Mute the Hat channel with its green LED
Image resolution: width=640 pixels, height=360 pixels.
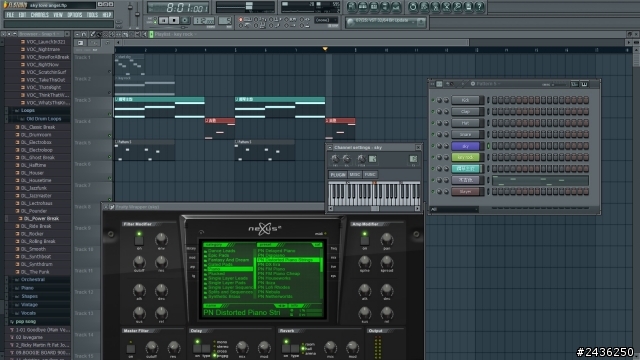(433, 123)
